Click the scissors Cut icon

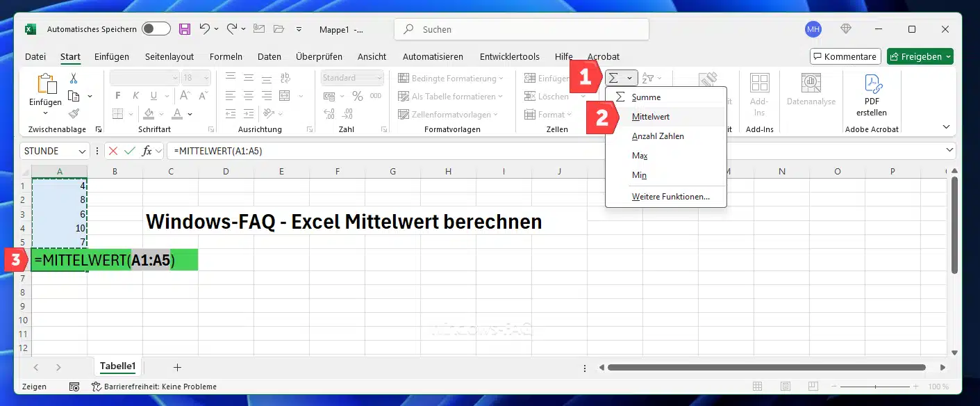[74, 79]
